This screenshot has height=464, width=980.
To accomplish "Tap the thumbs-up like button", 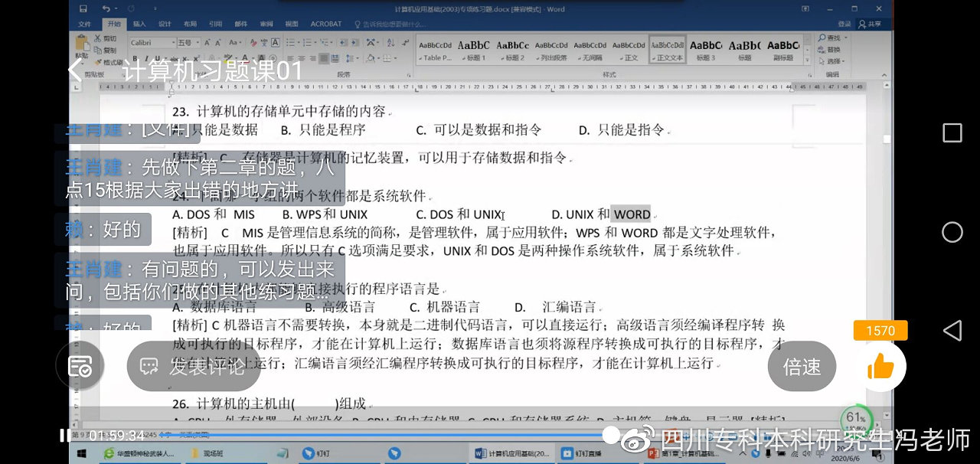I will coord(880,368).
